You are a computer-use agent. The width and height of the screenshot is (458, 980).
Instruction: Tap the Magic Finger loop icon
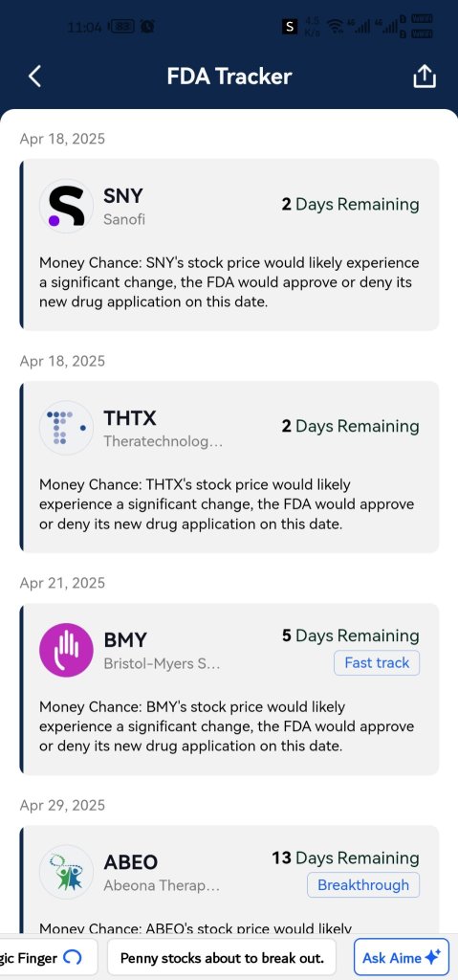[x=73, y=957]
